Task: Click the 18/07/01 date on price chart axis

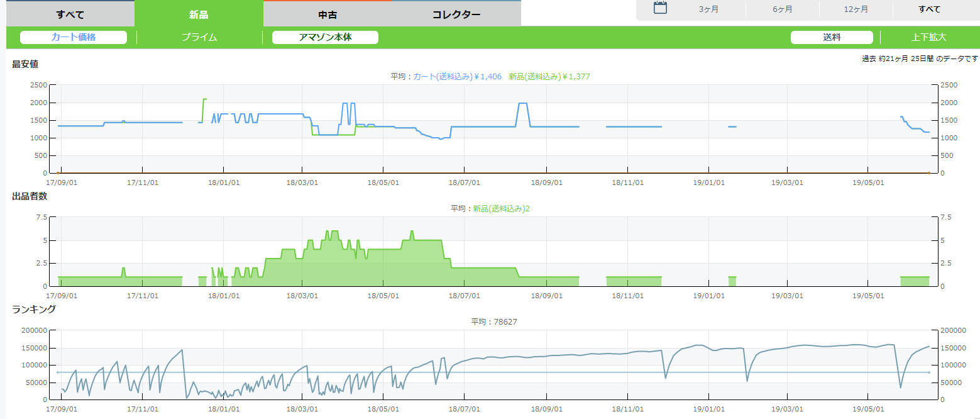Action: (465, 182)
